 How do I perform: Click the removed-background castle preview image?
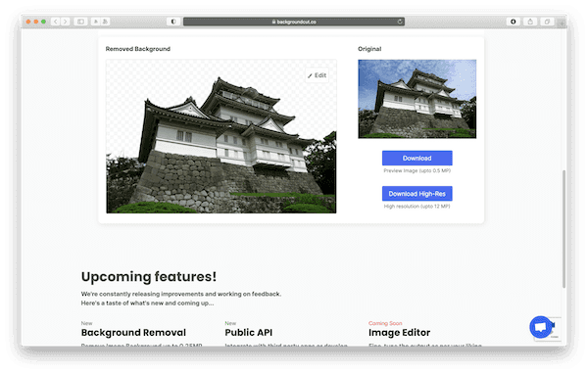(x=221, y=136)
